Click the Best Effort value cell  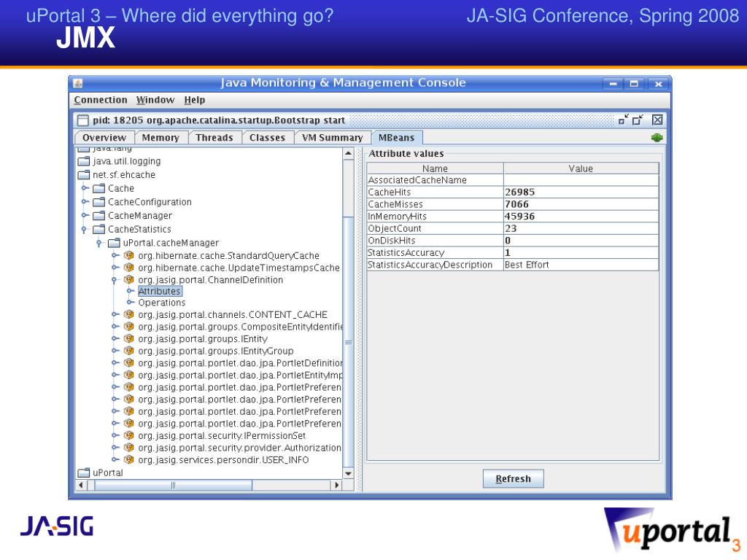581,265
